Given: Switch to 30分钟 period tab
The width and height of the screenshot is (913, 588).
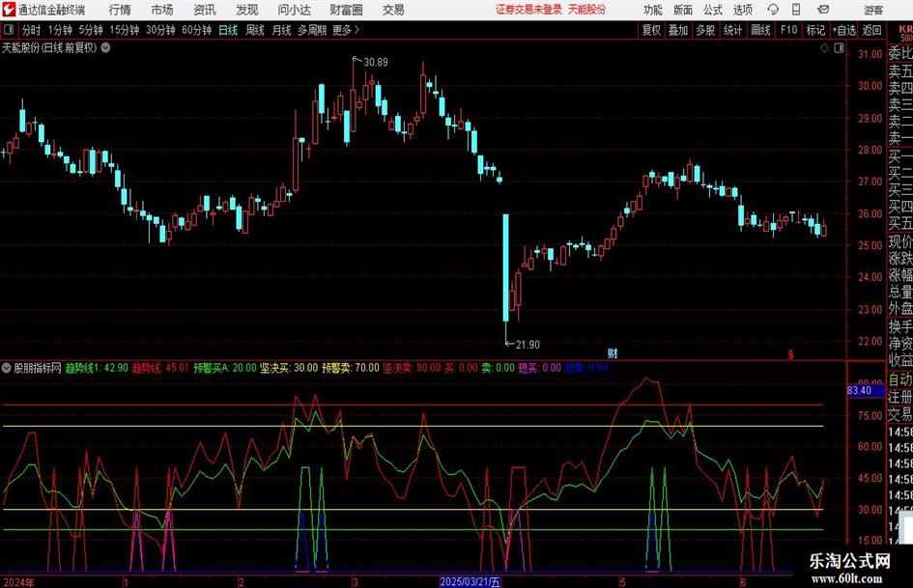Looking at the screenshot, I should pyautogui.click(x=160, y=30).
